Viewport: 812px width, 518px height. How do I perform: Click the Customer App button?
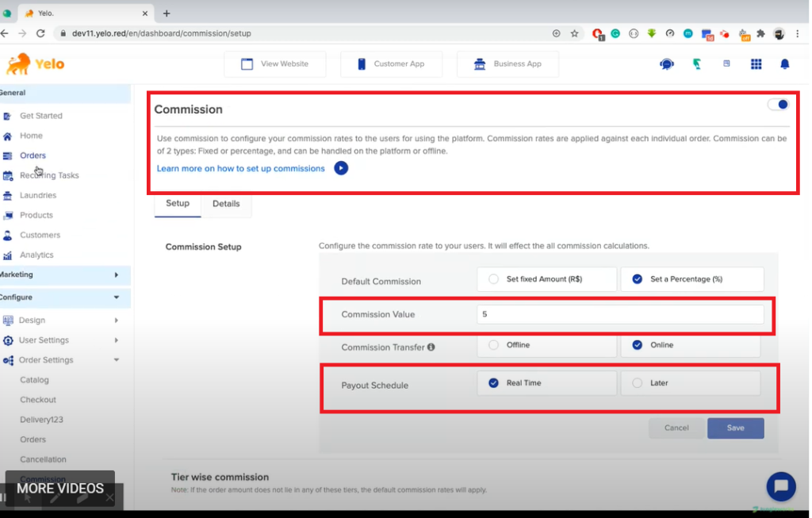pyautogui.click(x=391, y=64)
